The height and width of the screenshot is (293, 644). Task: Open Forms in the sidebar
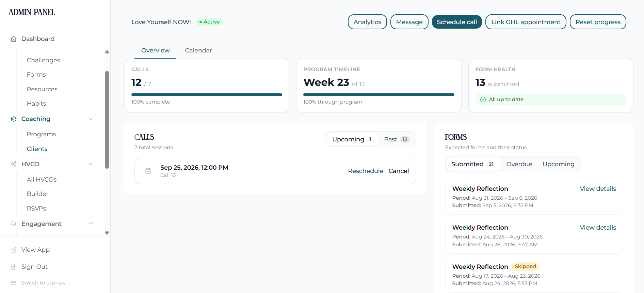[x=36, y=75]
